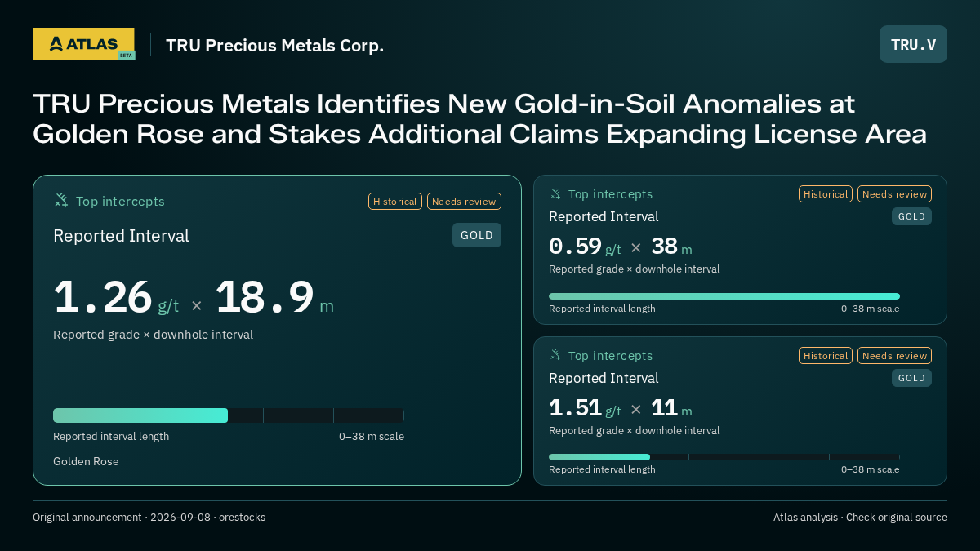Click the headline about Gold-in-Soil Anomalies

click(x=479, y=119)
